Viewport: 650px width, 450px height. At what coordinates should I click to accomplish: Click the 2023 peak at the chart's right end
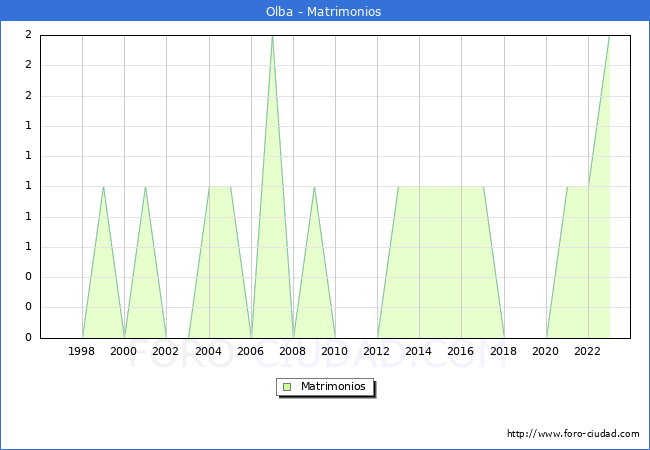click(608, 37)
